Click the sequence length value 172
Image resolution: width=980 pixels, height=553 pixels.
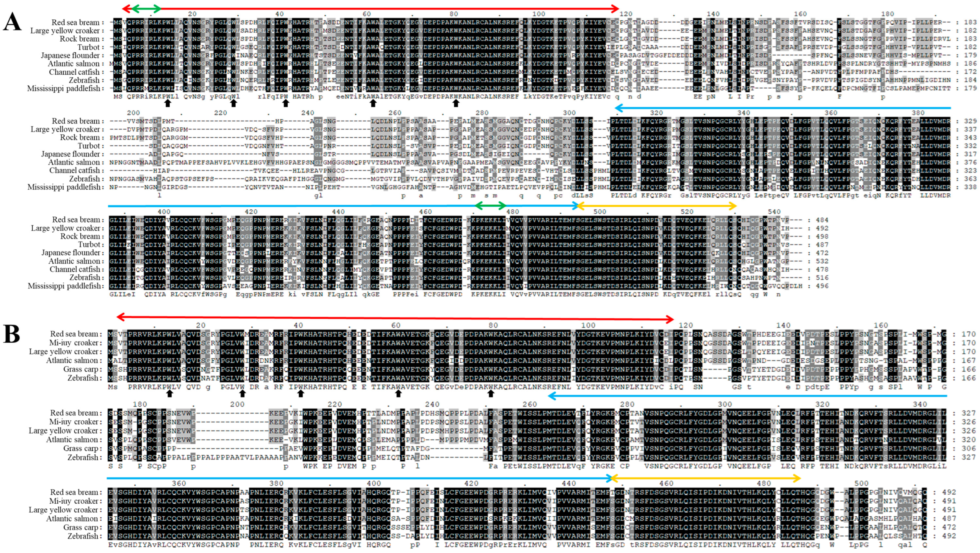click(x=970, y=72)
